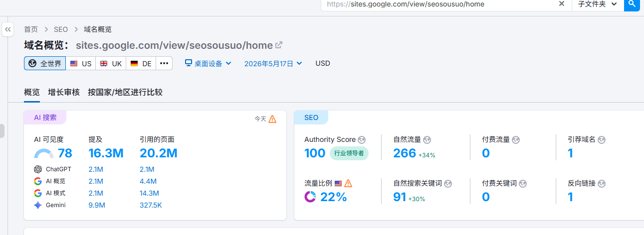
Task: Click the AI 搜索 card label
Action: 45,117
